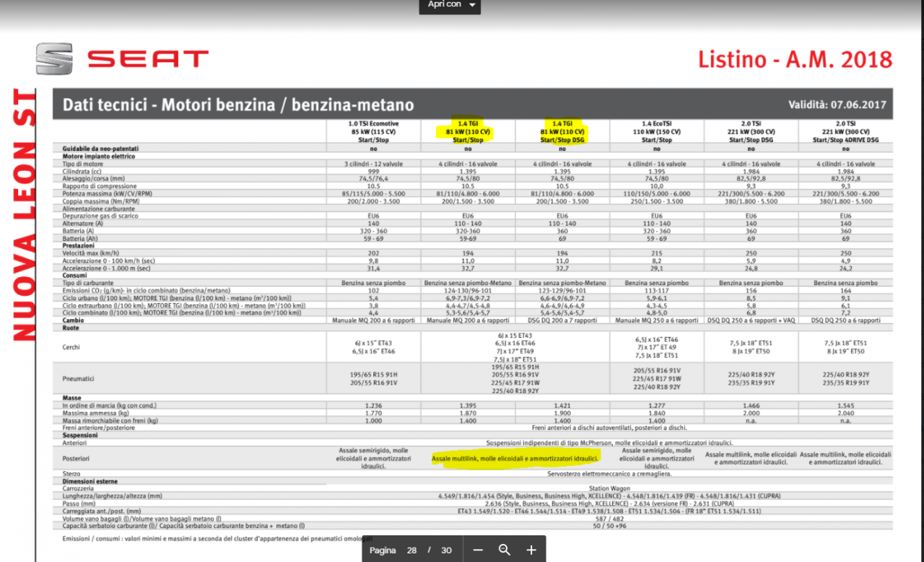Click the "Cerchi" row label
This screenshot has width=924, height=562.
pos(71,347)
